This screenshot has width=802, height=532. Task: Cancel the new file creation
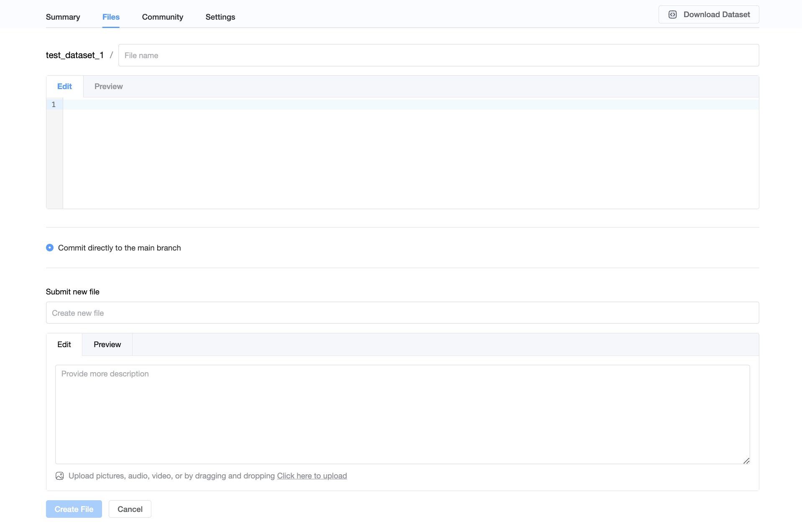point(130,509)
